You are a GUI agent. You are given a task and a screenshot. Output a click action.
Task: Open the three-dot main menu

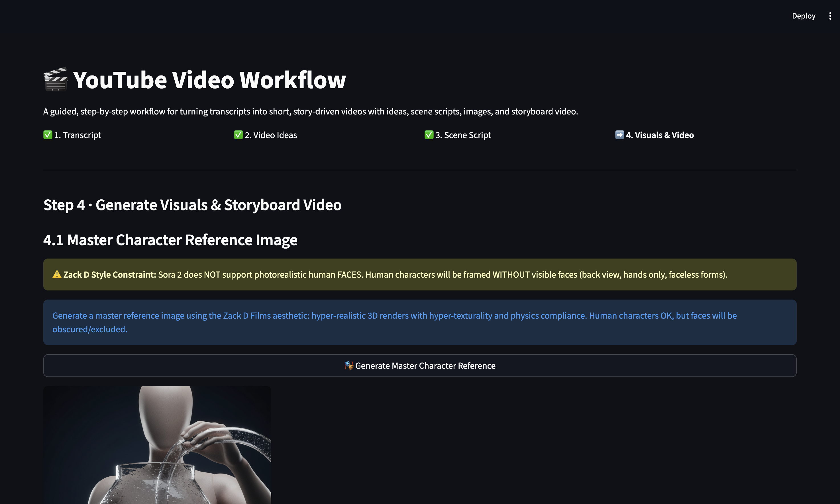click(830, 16)
